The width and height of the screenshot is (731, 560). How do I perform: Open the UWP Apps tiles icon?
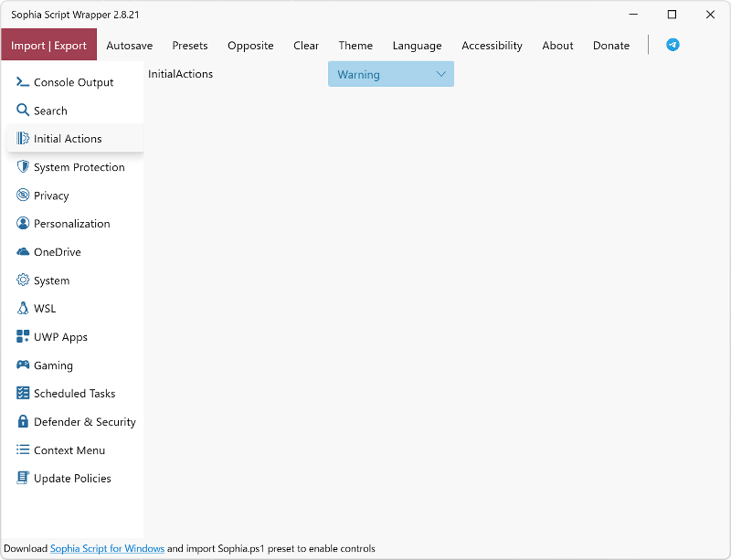tap(23, 337)
